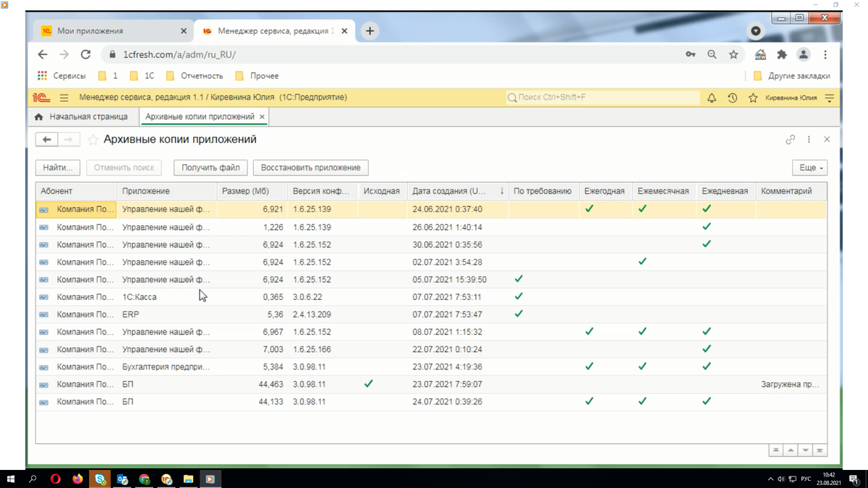Open the browser tab search dropdown arrow

(x=756, y=31)
